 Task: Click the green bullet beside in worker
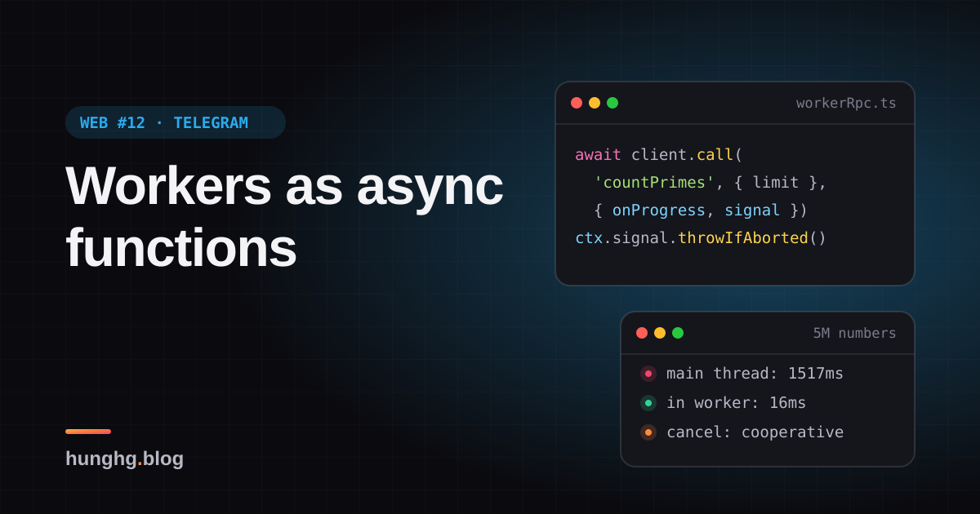coord(648,403)
